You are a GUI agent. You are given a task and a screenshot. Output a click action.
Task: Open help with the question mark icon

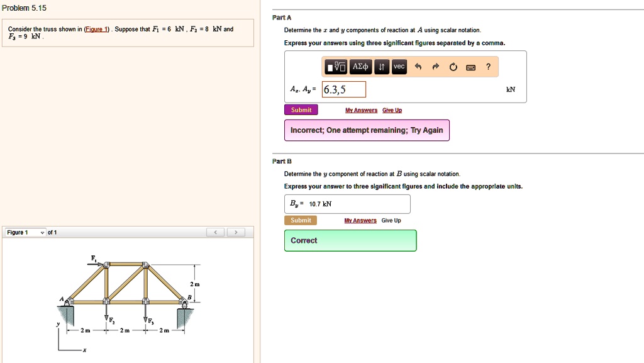click(487, 67)
